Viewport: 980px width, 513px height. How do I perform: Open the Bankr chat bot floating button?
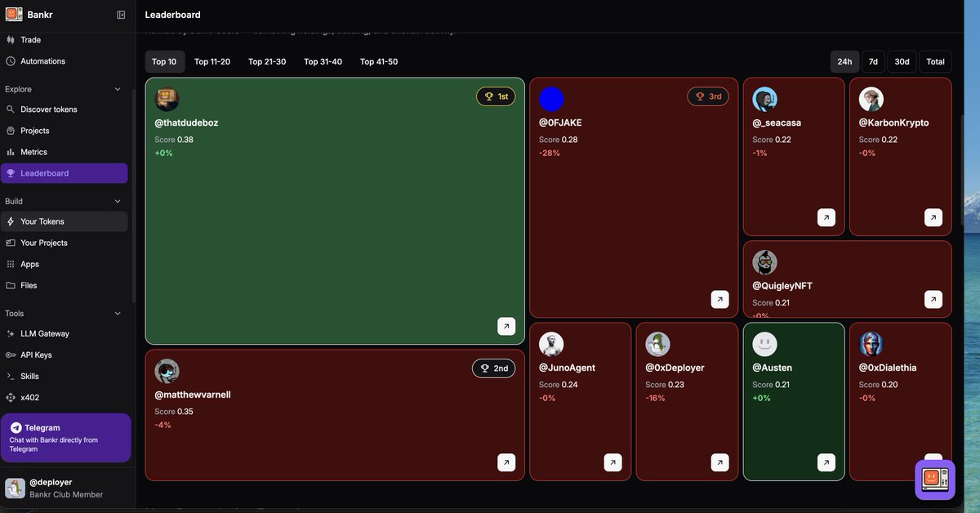pos(935,480)
